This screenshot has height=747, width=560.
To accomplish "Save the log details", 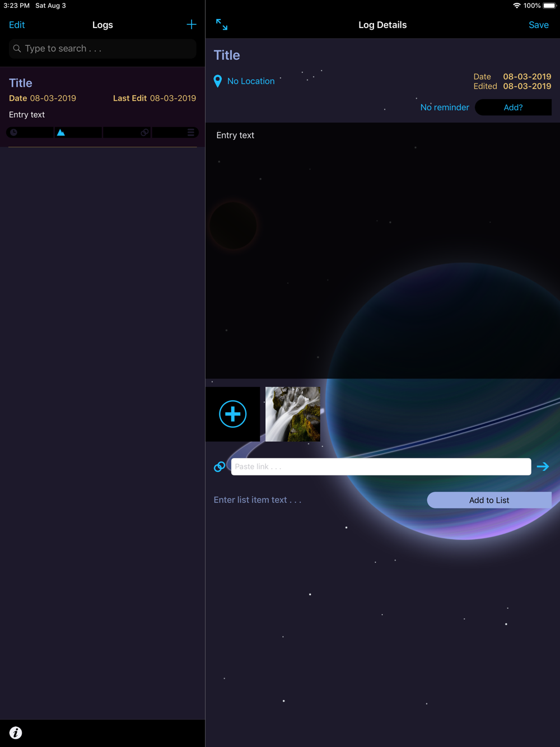I will (x=539, y=25).
